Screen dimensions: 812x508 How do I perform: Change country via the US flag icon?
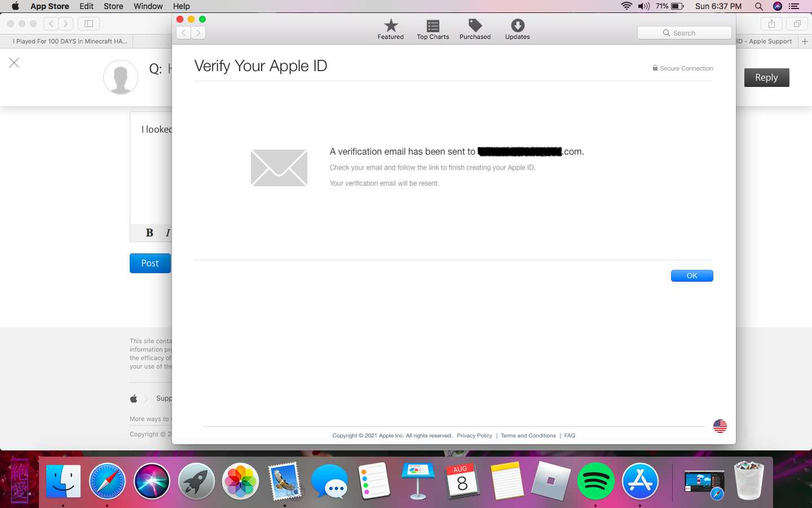tap(720, 426)
